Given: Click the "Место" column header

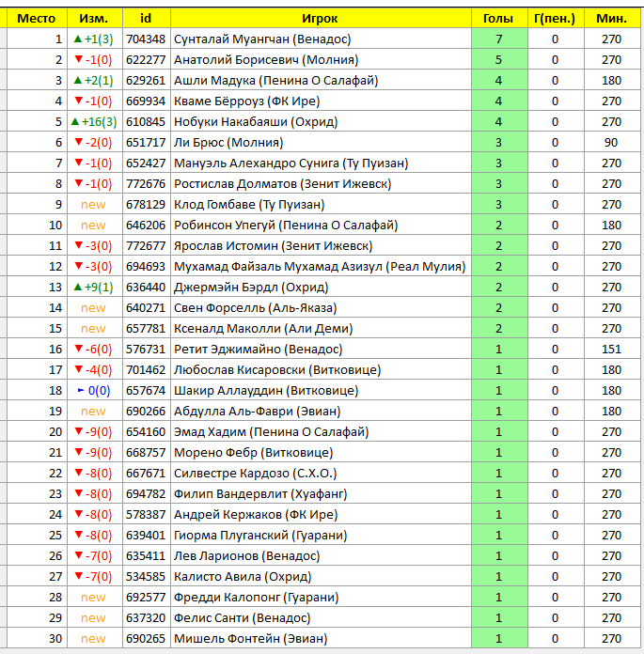Looking at the screenshot, I should [37, 19].
